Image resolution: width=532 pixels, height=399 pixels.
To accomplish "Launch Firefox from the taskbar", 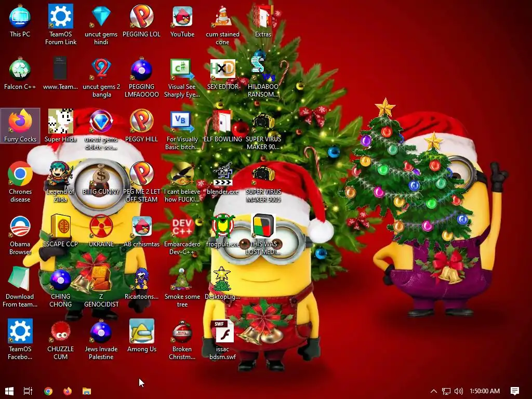I will [x=68, y=391].
